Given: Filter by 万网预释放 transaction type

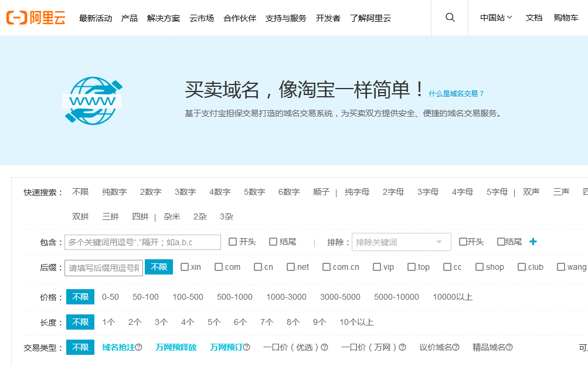Looking at the screenshot, I should [x=176, y=347].
